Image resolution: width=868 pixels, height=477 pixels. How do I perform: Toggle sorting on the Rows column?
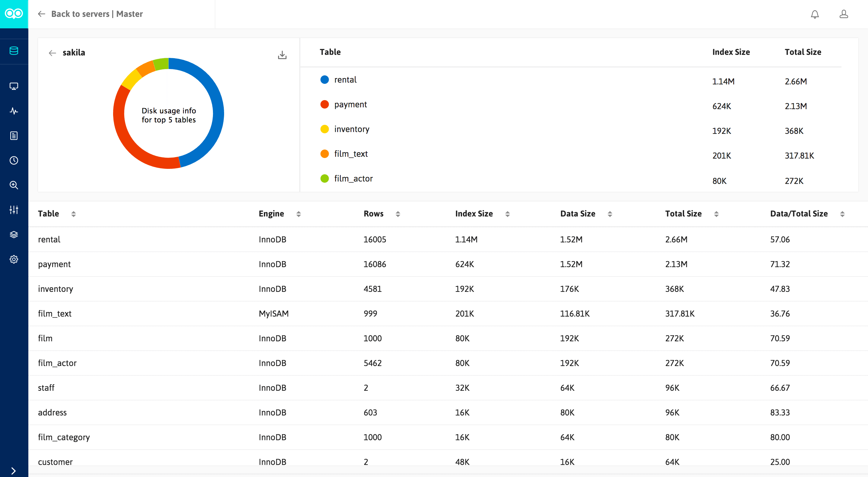[398, 213]
